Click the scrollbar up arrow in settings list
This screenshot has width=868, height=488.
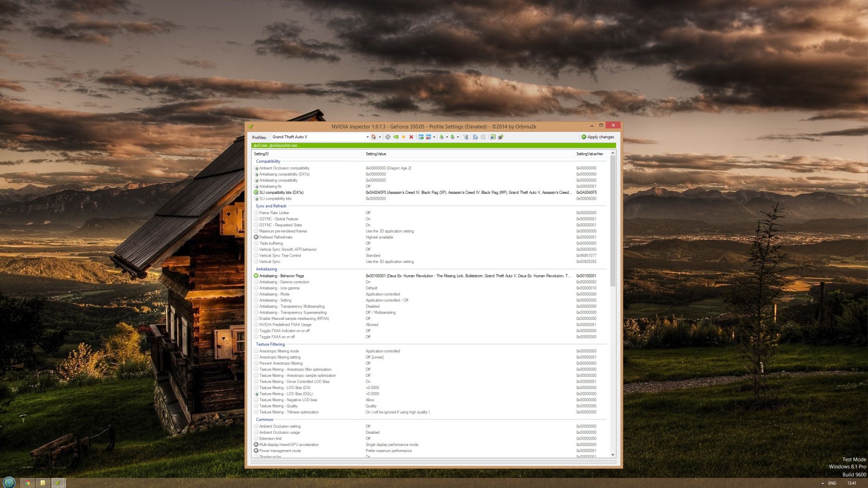(x=613, y=153)
